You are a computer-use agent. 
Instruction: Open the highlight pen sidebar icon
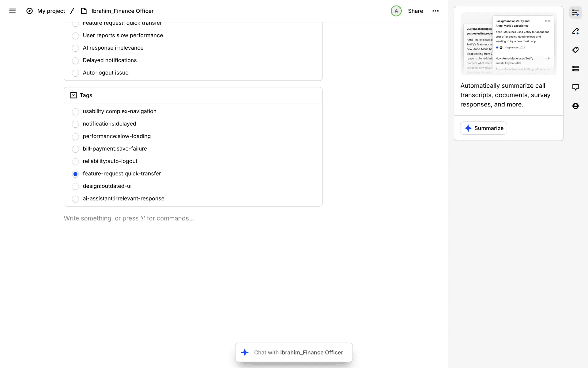click(x=575, y=31)
